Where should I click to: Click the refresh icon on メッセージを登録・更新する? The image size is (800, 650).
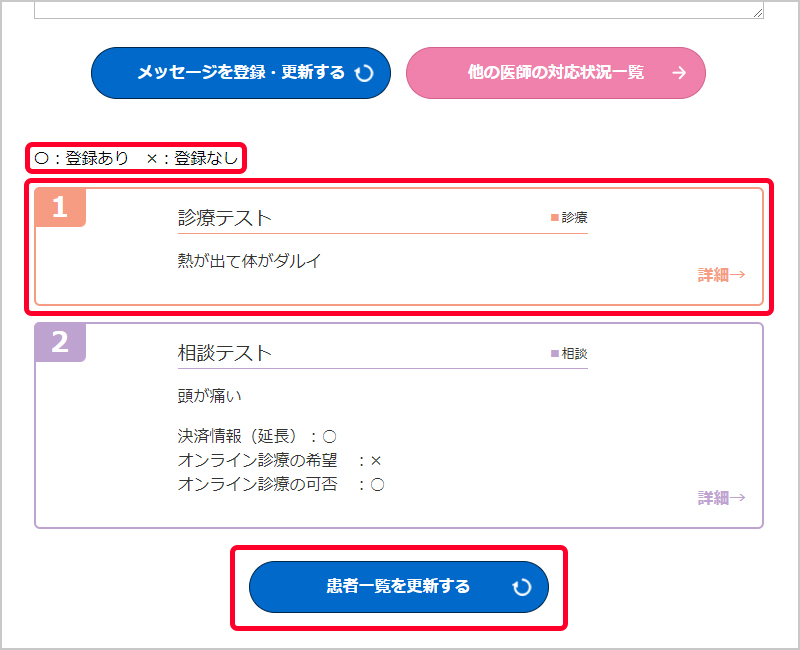pos(365,73)
